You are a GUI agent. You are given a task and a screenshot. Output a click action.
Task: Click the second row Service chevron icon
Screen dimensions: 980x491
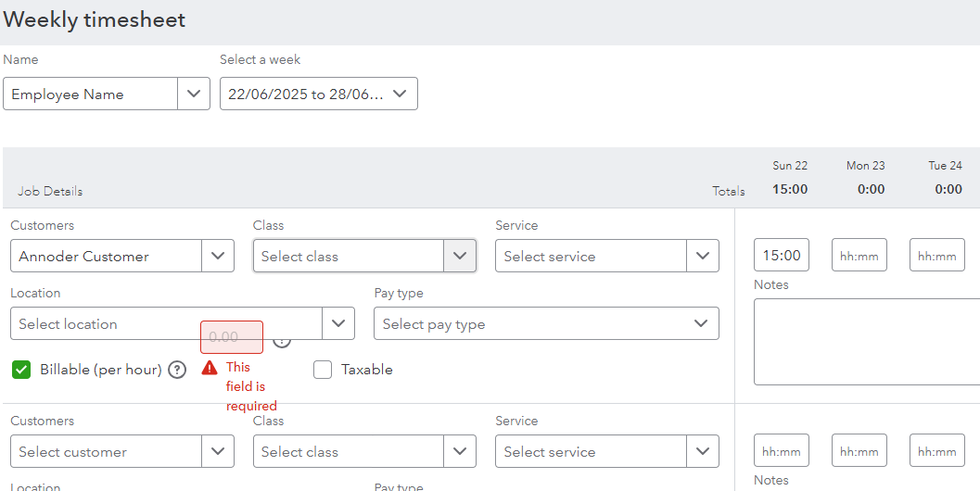(703, 451)
